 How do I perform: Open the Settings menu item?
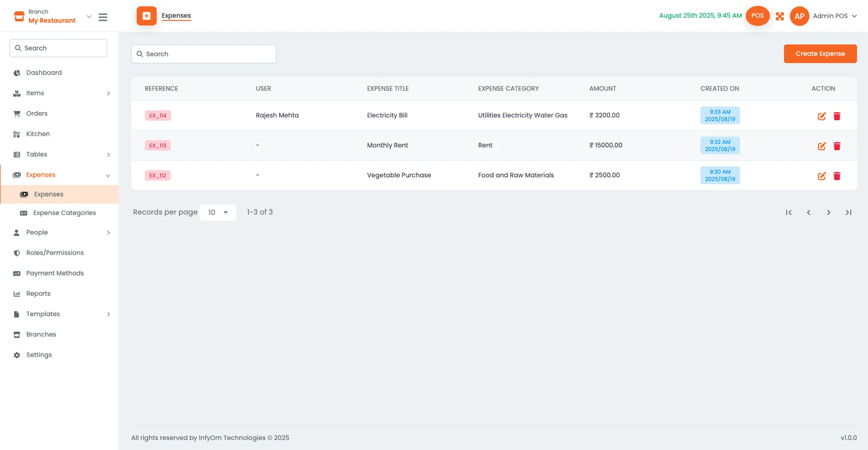tap(38, 355)
